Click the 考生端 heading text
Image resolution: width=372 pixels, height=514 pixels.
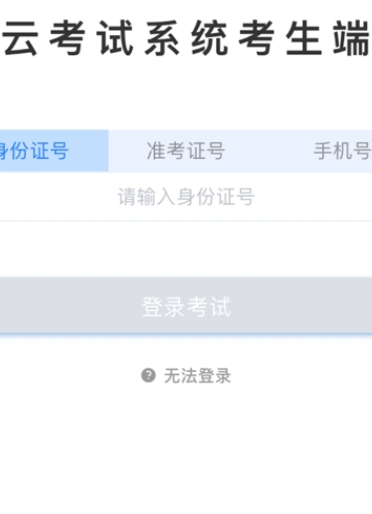(x=304, y=37)
